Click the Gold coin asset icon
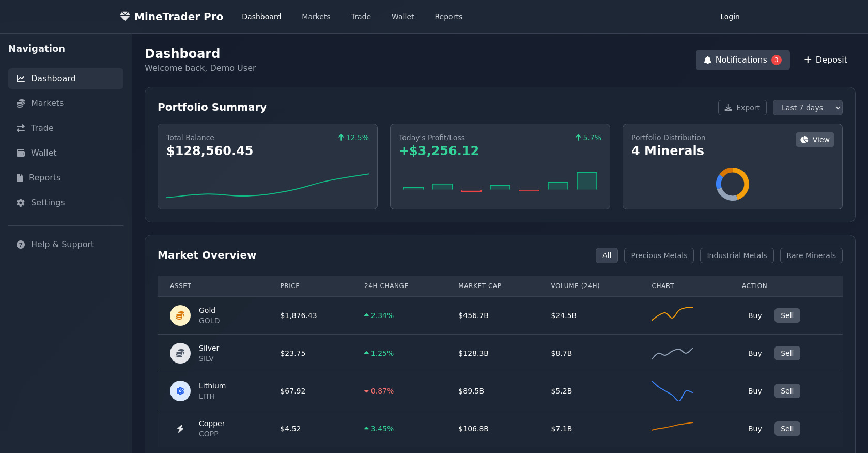868x453 pixels. (x=180, y=315)
